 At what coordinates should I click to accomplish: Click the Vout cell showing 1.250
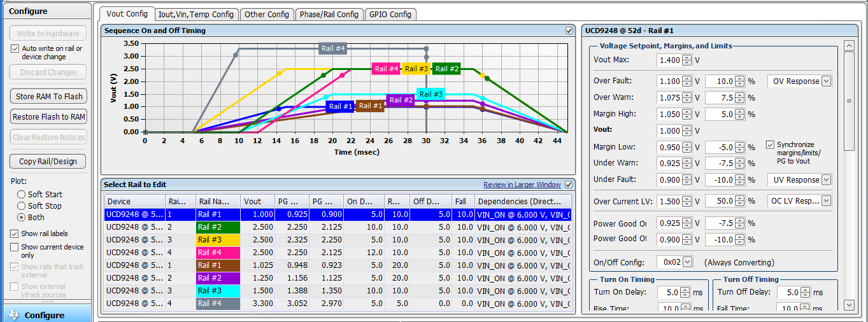coord(258,278)
